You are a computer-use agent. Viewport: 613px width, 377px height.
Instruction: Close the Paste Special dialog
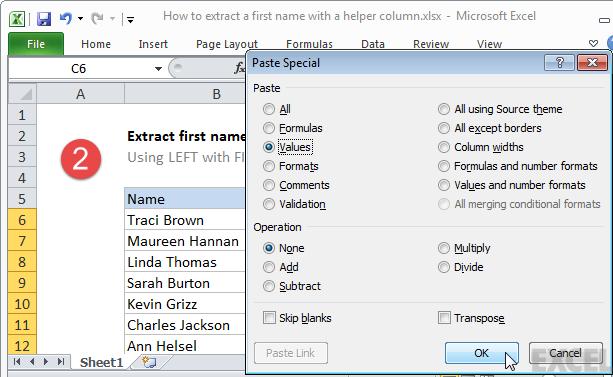pos(592,63)
